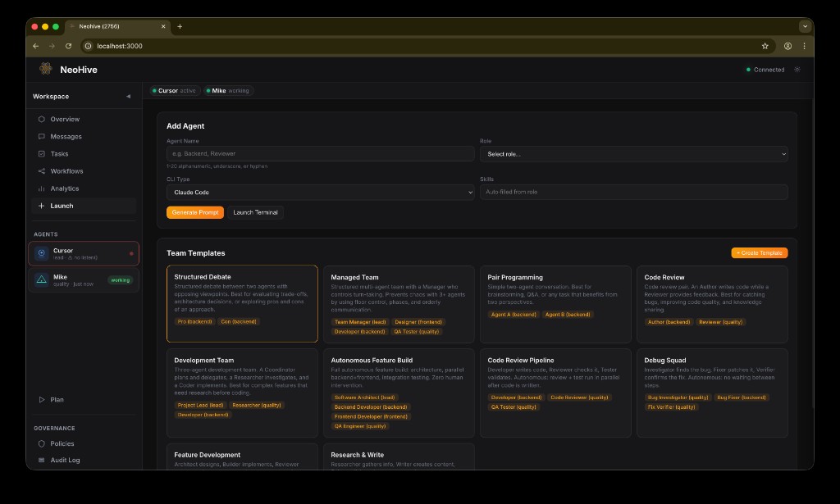Image resolution: width=840 pixels, height=504 pixels.
Task: Select the Managed Team template card
Action: point(399,304)
